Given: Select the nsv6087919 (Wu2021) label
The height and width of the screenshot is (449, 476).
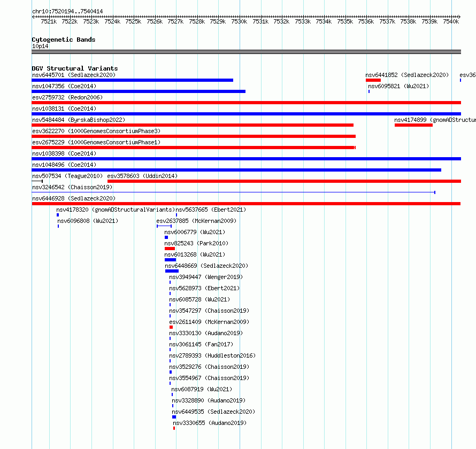Looking at the screenshot, I should pos(202,389).
